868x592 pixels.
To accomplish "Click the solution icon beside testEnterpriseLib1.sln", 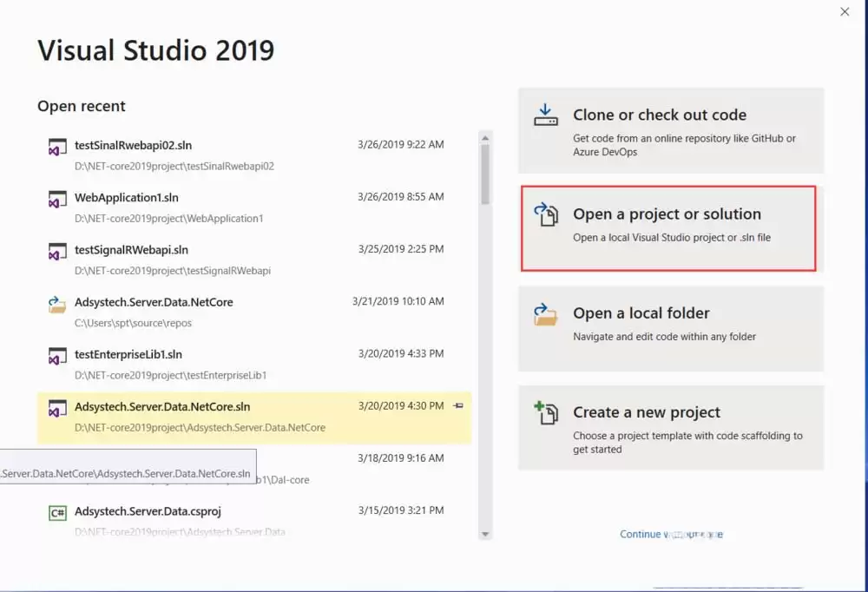I will click(x=57, y=356).
